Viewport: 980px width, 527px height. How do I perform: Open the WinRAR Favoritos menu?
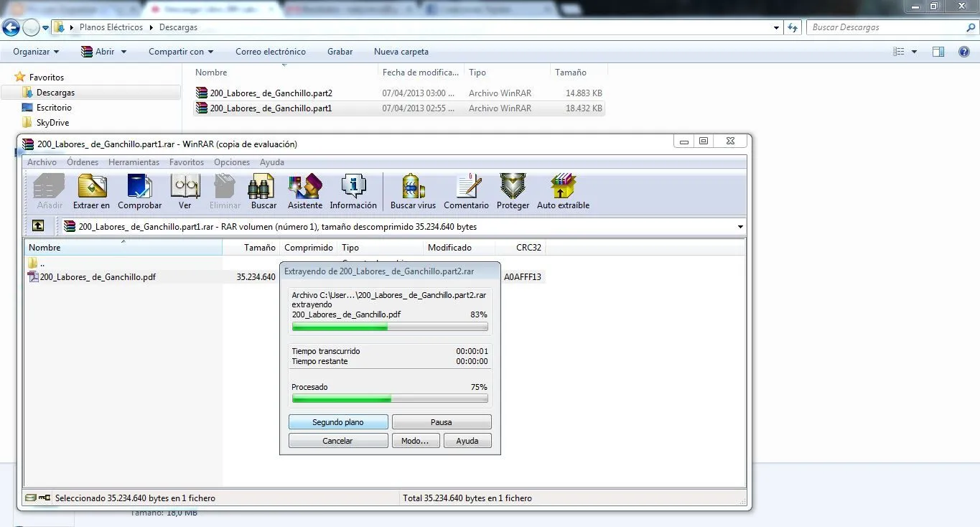pos(187,162)
